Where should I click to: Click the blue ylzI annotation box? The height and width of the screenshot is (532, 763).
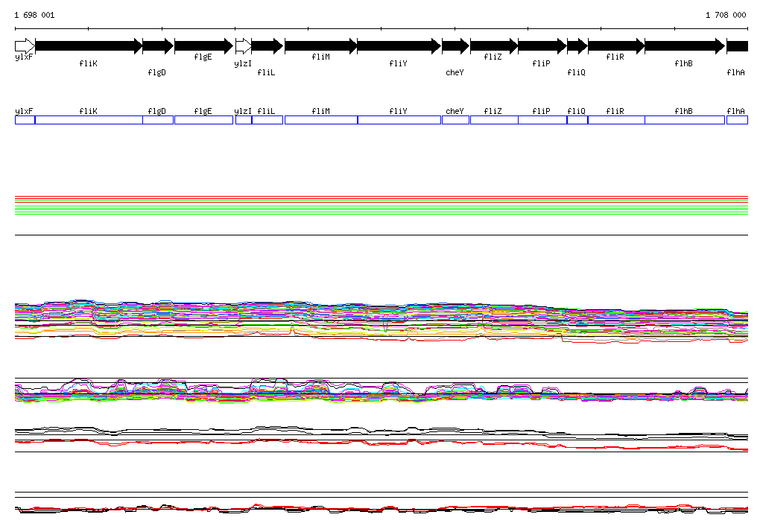point(244,120)
